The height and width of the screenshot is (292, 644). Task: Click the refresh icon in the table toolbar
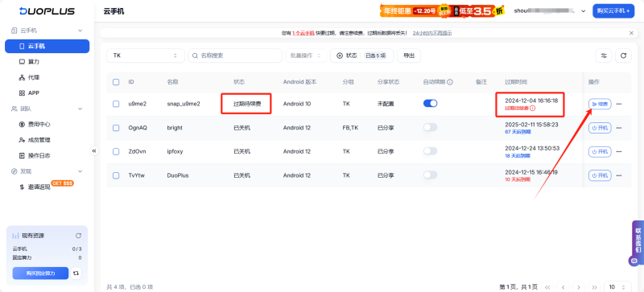[623, 56]
